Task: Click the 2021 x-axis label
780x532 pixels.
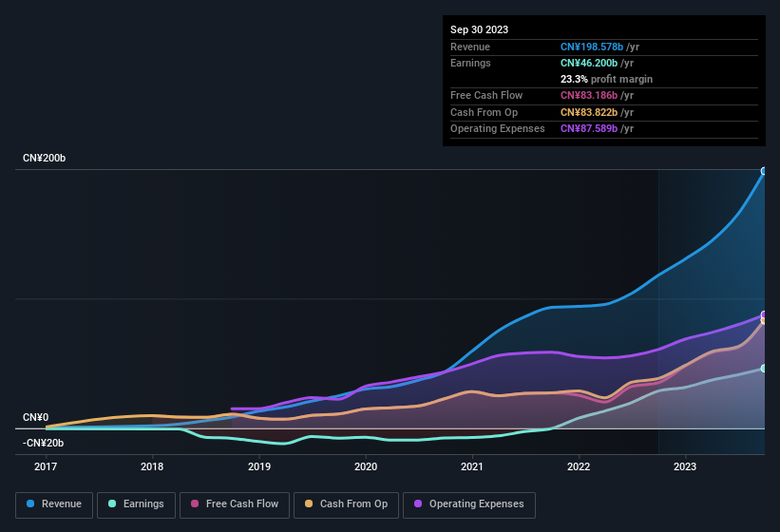Action: [x=472, y=466]
